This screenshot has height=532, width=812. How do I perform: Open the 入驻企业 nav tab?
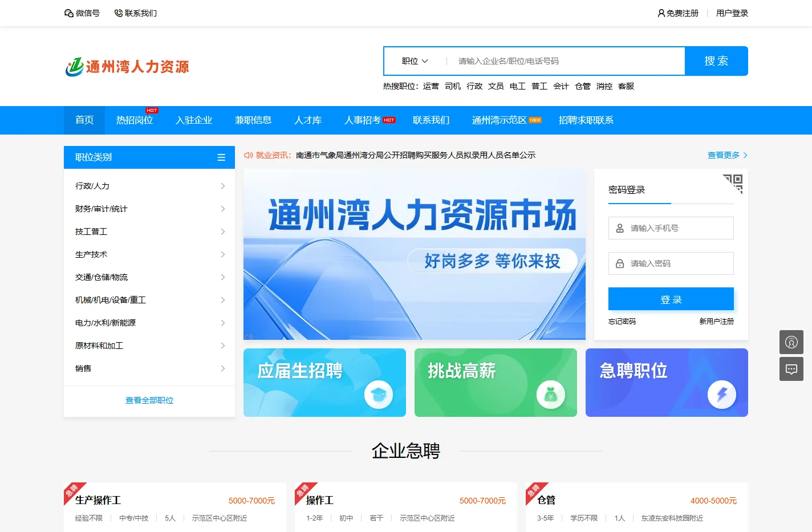pyautogui.click(x=194, y=120)
